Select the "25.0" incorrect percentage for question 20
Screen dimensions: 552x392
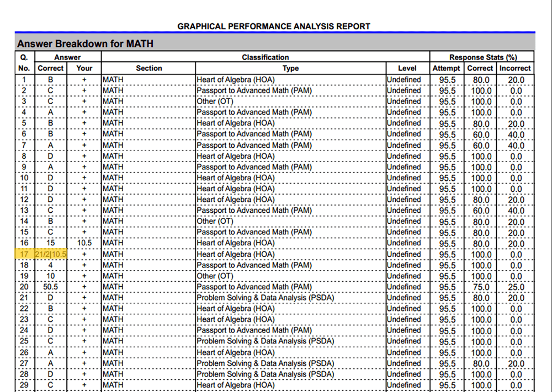(516, 287)
